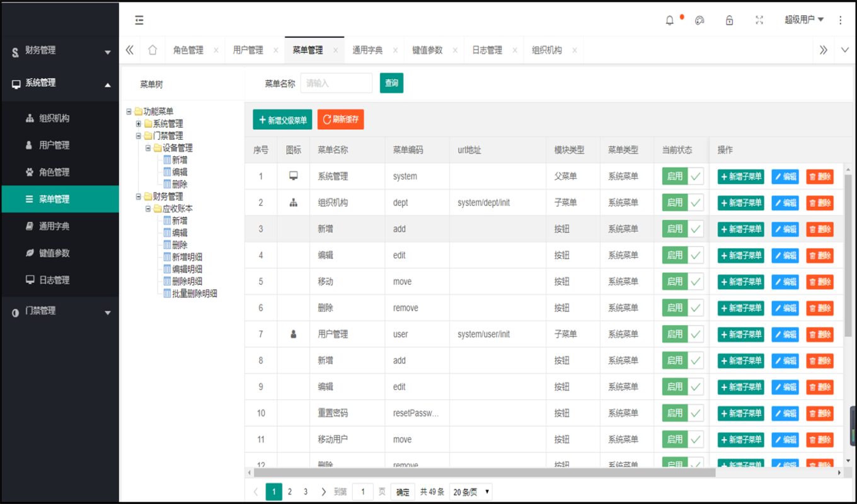This screenshot has height=504, width=857.
Task: Collapse the 财务管理 tree node
Action: coord(139,197)
